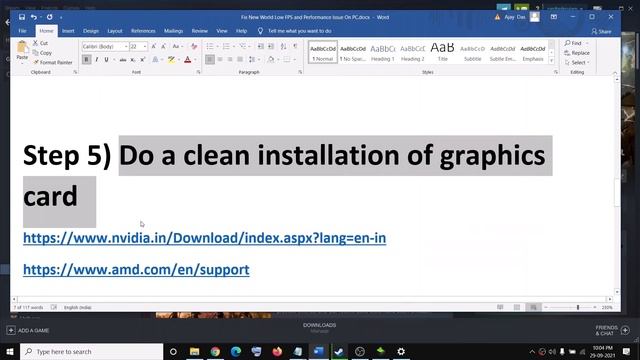
Task: Save the document from the quick access toolbar
Action: pyautogui.click(x=22, y=17)
